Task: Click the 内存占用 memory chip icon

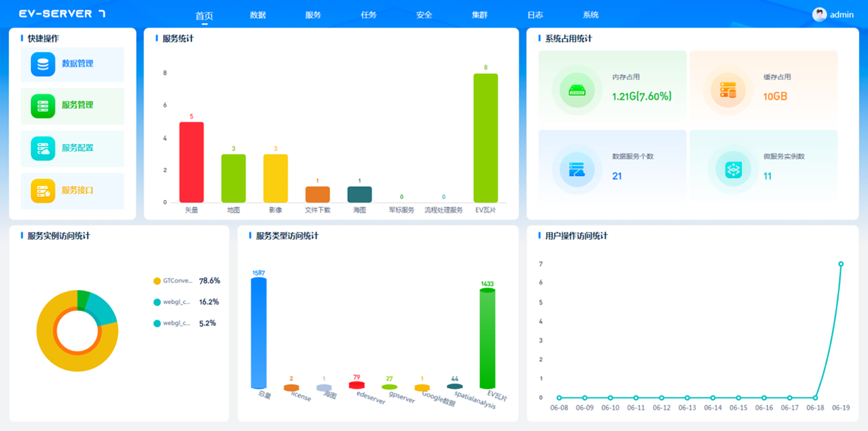Action: tap(577, 90)
